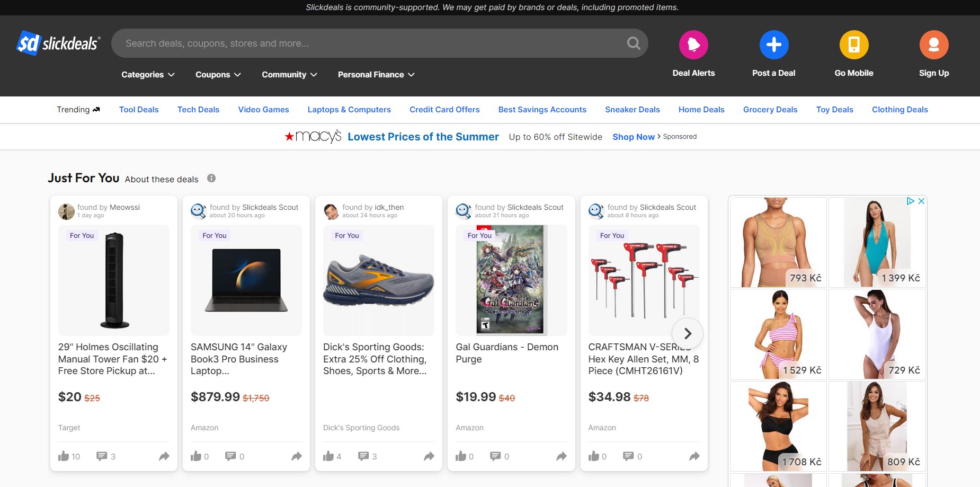Viewport: 980px width, 487px height.
Task: Open the Tool Deals tab
Action: (x=139, y=110)
